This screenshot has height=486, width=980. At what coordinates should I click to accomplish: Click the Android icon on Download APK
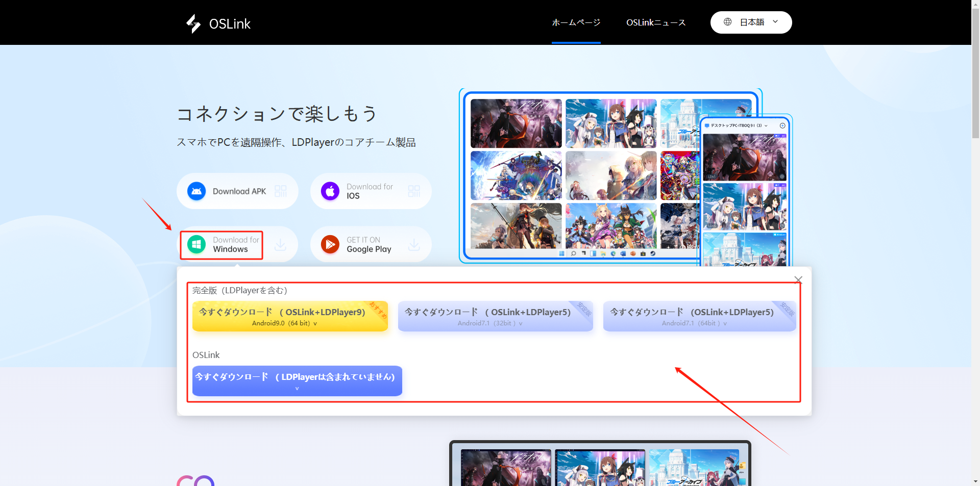coord(197,191)
